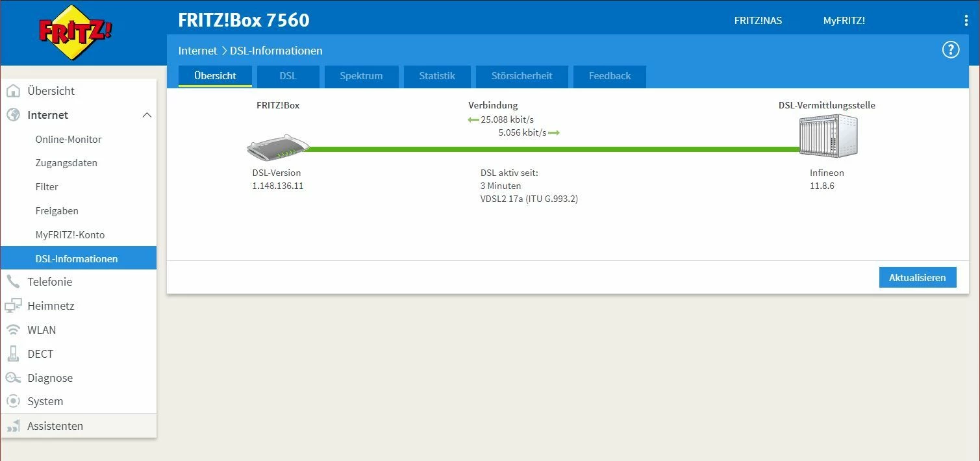Click the FRITZ!Box 7560 title
The image size is (980, 461).
[244, 20]
